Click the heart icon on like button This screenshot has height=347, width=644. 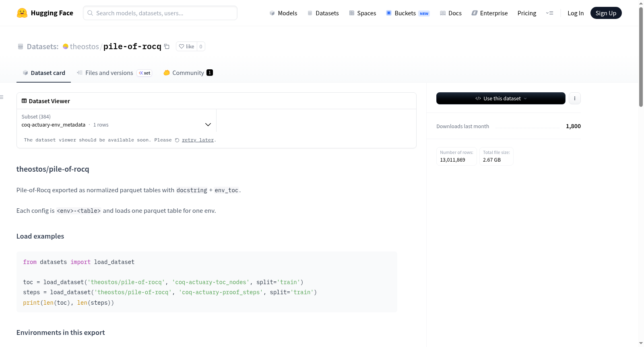point(182,46)
